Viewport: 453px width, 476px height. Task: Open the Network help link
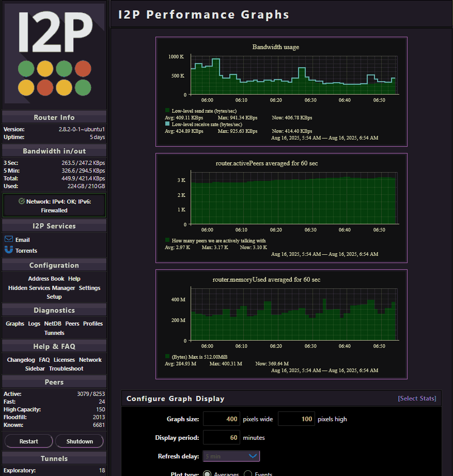tap(90, 360)
